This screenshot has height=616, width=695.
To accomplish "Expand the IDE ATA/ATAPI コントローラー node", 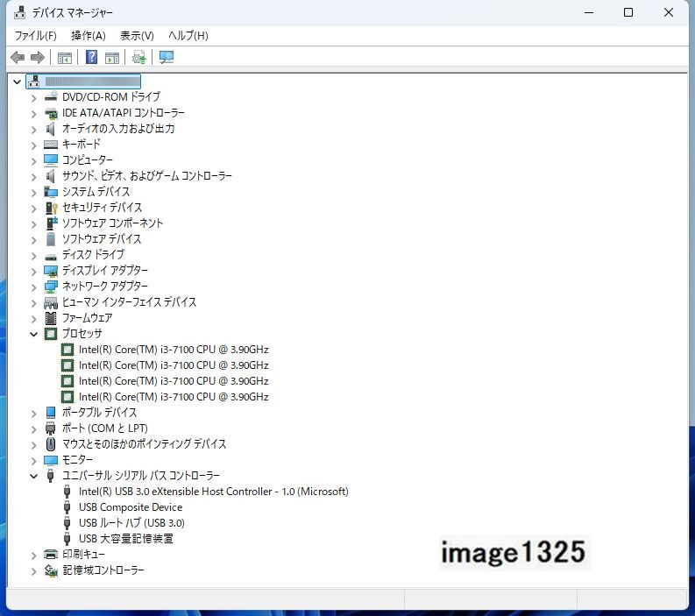I will pyautogui.click(x=33, y=114).
